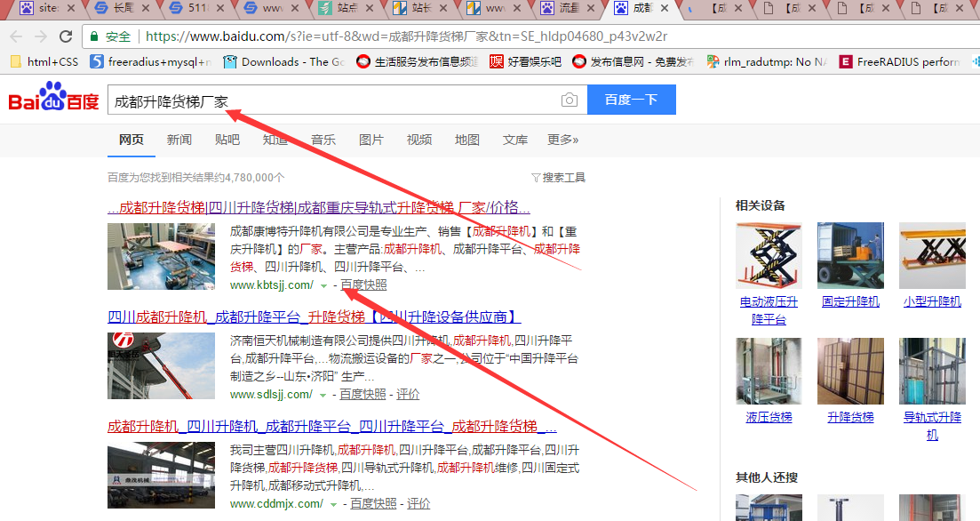This screenshot has height=521, width=980.
Task: Open thumbnail of cddmjx.com result
Action: coord(161,476)
